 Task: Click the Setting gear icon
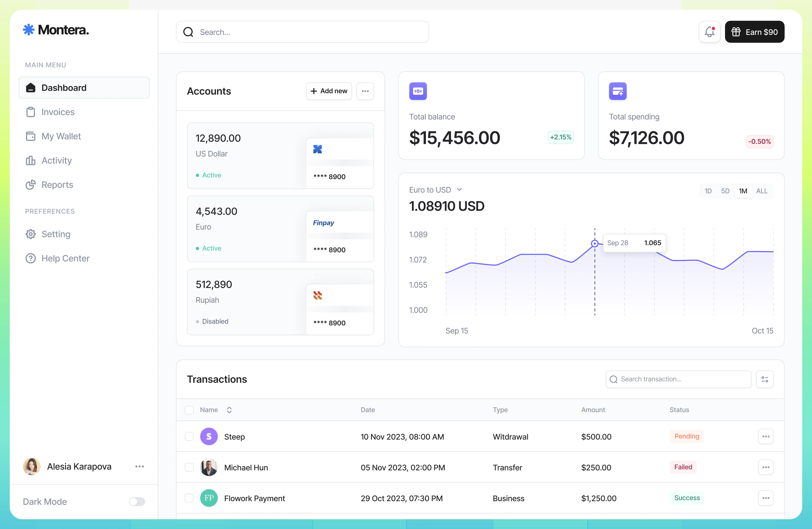(31, 234)
